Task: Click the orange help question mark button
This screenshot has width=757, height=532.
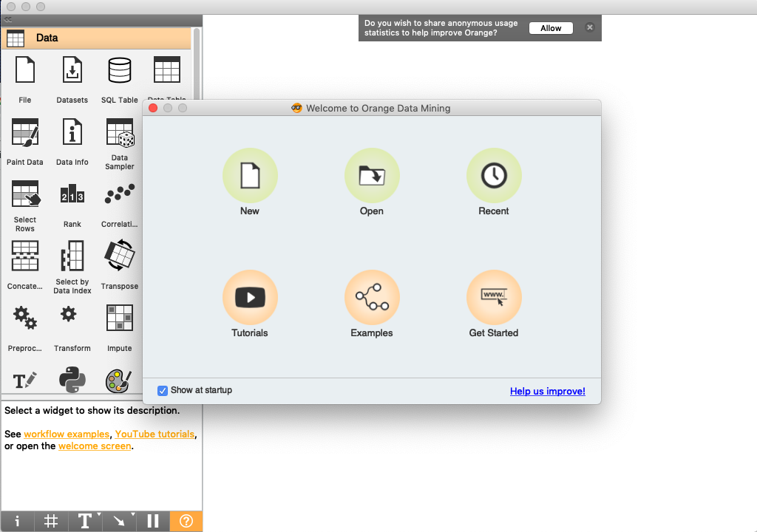Action: tap(186, 521)
